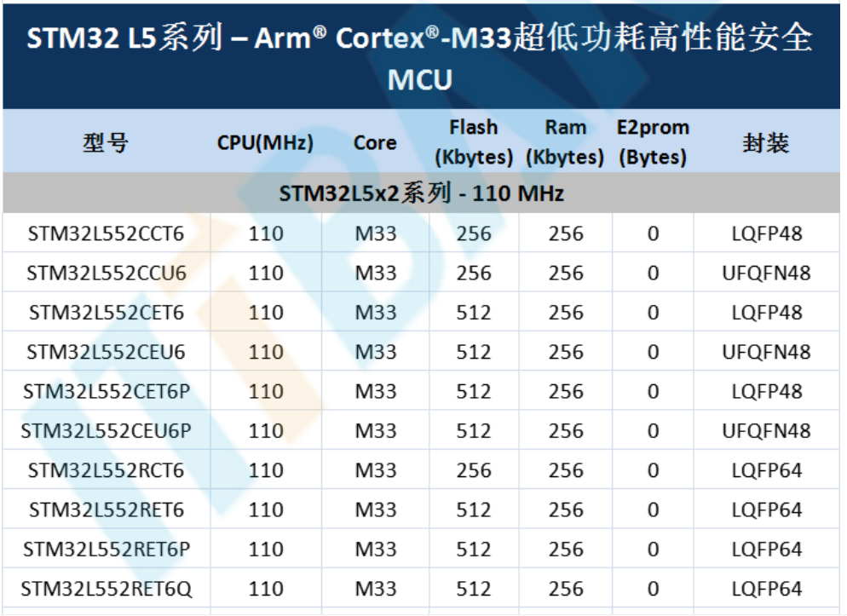This screenshot has width=847, height=616.
Task: Click the UFQFN48 package cell for STM32L552CEU6
Action: pos(767,352)
